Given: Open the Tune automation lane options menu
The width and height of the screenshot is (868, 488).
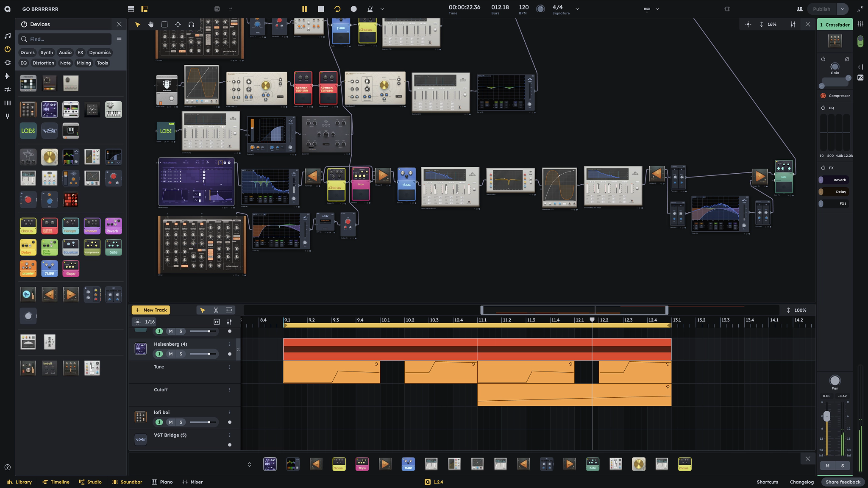Looking at the screenshot, I should 230,367.
